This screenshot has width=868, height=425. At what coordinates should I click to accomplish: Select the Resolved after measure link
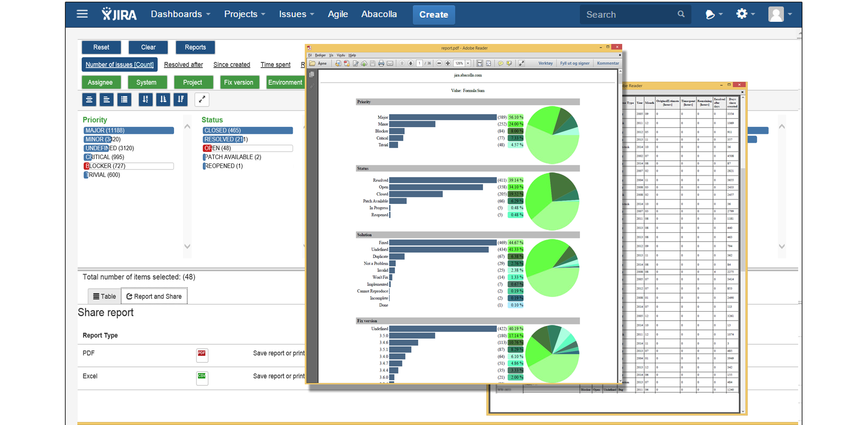184,65
